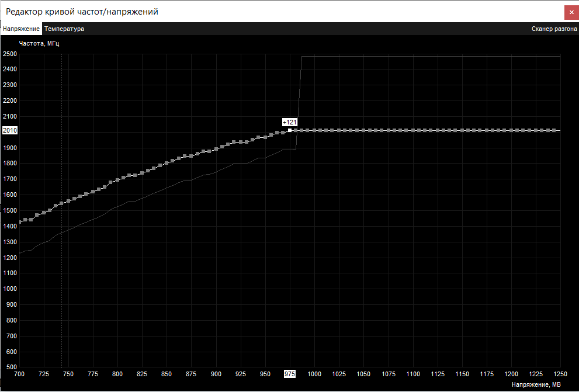This screenshot has width=579, height=392.
Task: Click the 1100 voltage axis label
Action: (x=413, y=374)
